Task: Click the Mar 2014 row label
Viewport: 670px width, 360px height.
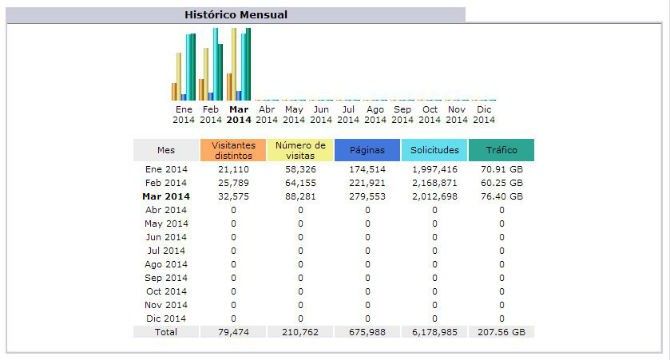Action: click(166, 196)
